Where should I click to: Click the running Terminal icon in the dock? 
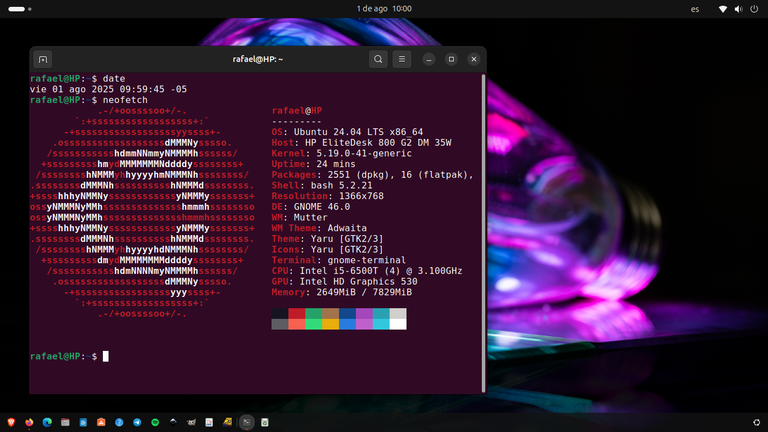point(247,422)
